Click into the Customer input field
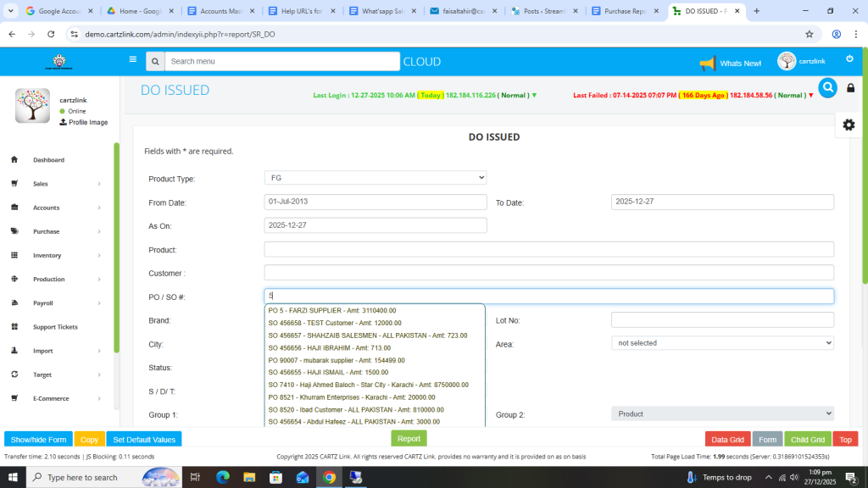868x488 pixels. pyautogui.click(x=548, y=273)
